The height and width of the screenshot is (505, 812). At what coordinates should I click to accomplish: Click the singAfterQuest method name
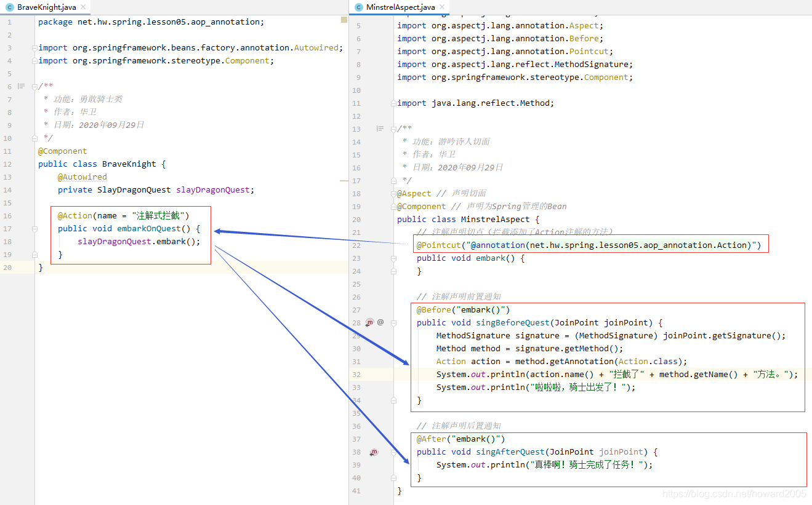[510, 452]
